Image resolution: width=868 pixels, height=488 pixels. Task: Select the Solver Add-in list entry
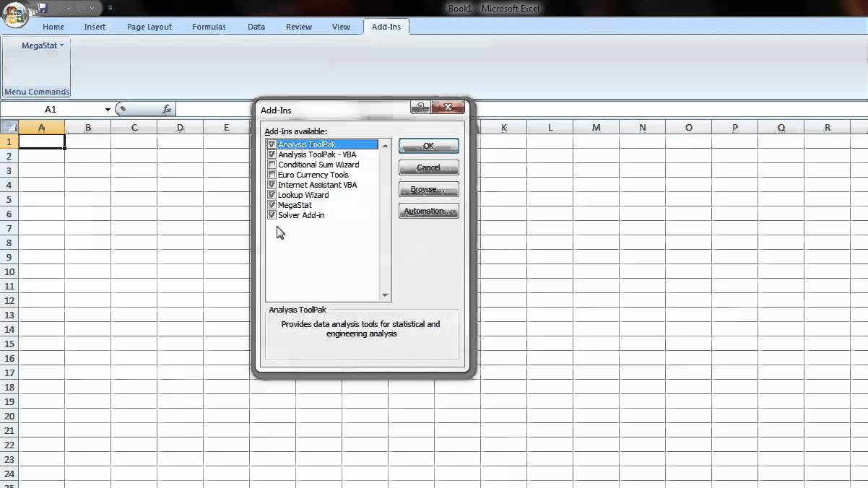(301, 215)
